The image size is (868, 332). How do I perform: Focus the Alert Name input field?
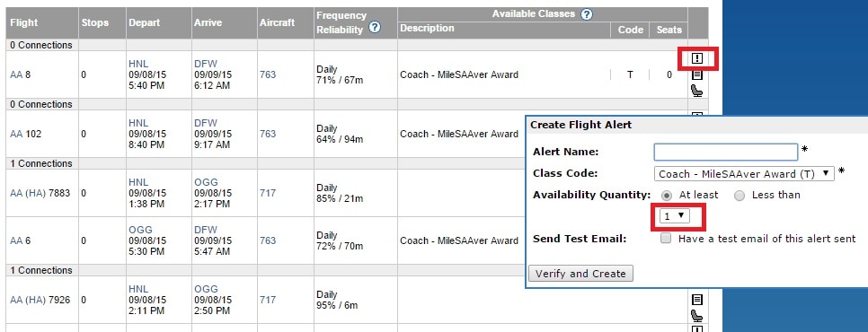726,152
